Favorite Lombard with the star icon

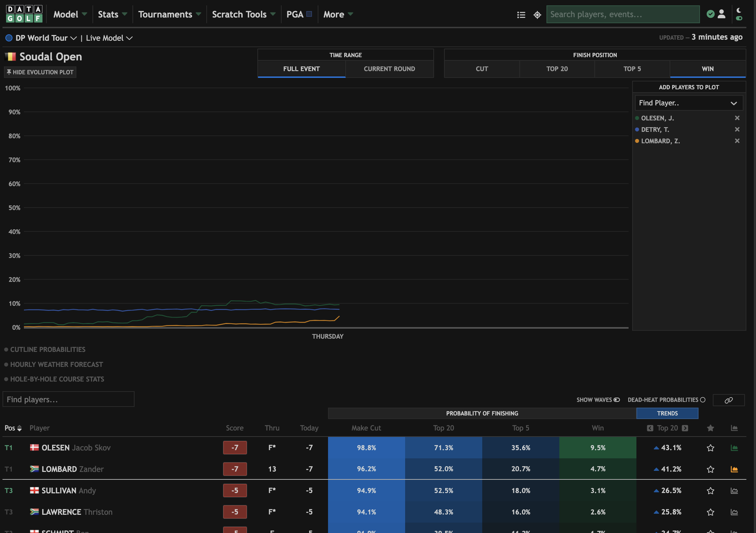(710, 469)
